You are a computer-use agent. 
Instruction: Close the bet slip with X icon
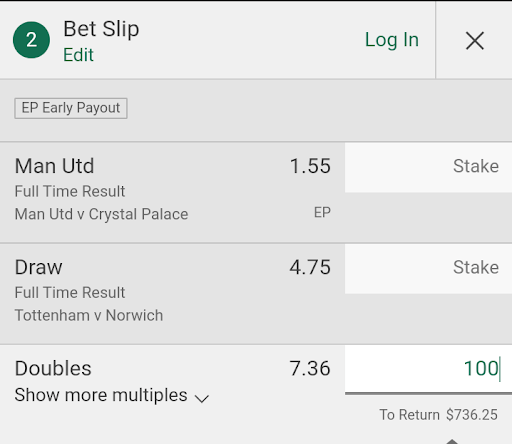click(475, 41)
